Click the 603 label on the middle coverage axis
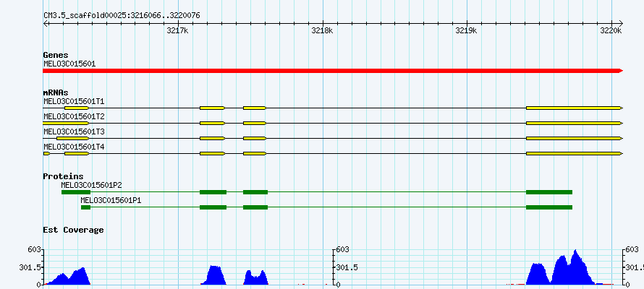 (342, 249)
